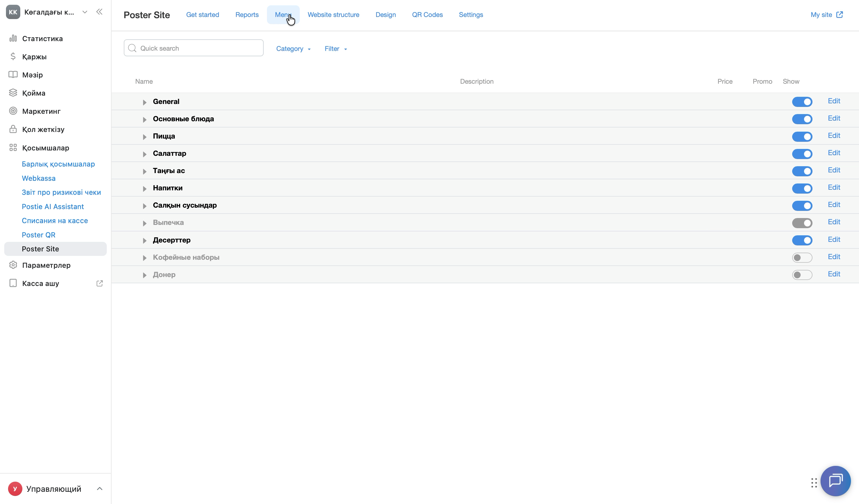This screenshot has height=504, width=859.
Task: Open the My site link
Action: point(827,15)
